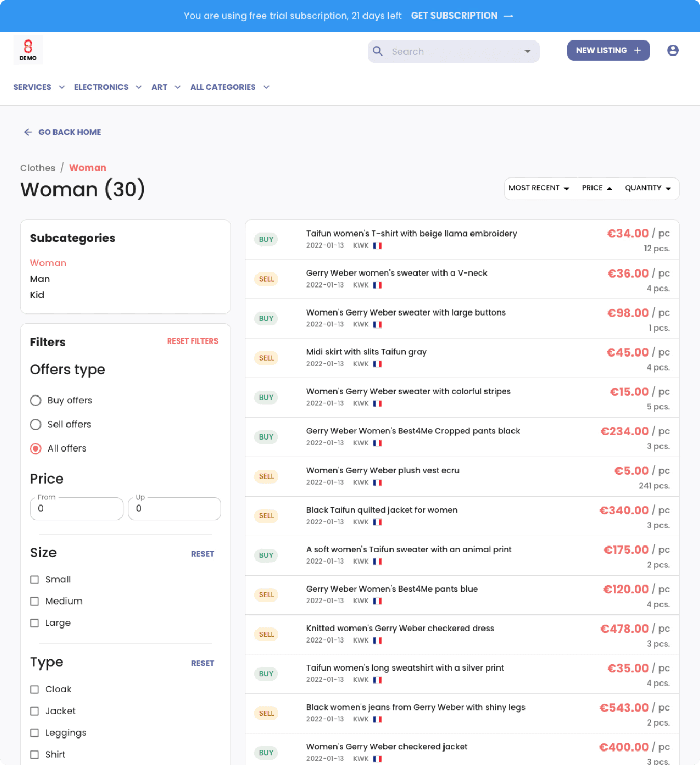Click Reset Filters
Image resolution: width=700 pixels, height=765 pixels.
tap(193, 341)
